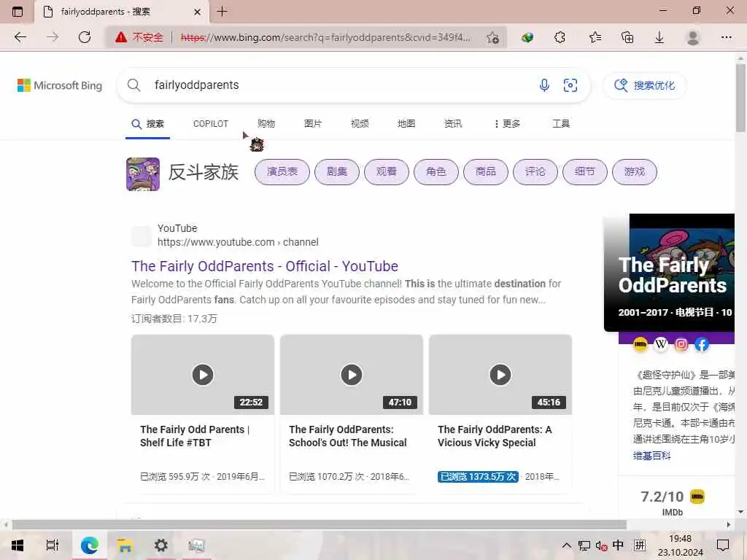Go back to the previous page

20,37
